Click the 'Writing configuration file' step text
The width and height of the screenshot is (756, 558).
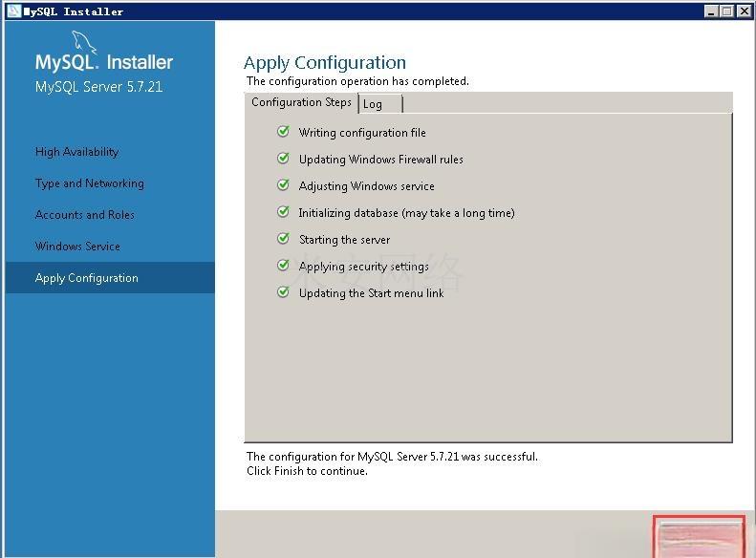tap(362, 133)
